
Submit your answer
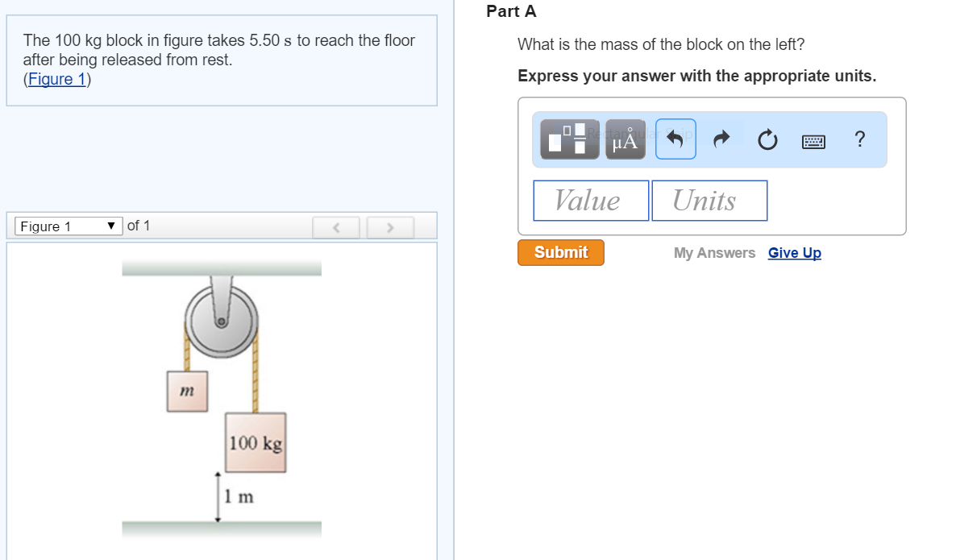point(560,252)
